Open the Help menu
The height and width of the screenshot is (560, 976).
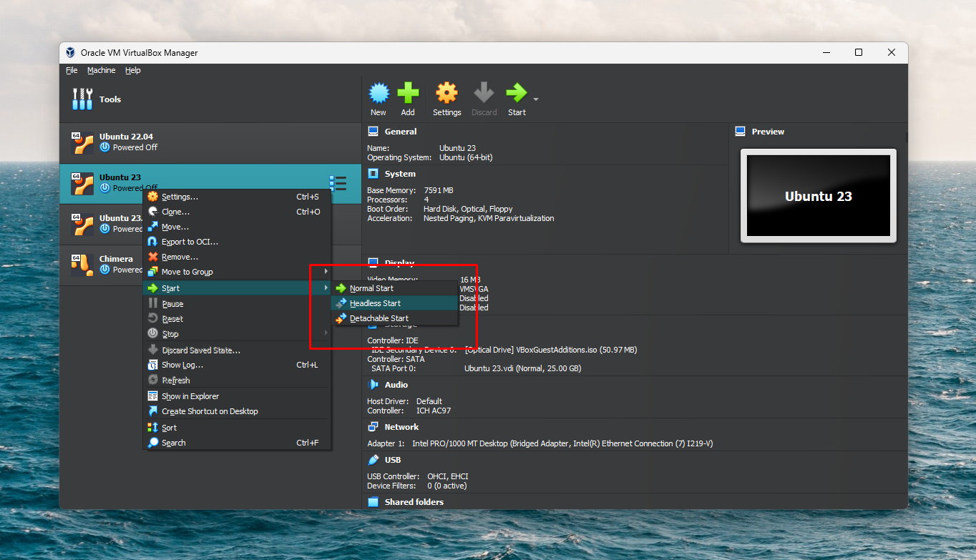pos(133,70)
